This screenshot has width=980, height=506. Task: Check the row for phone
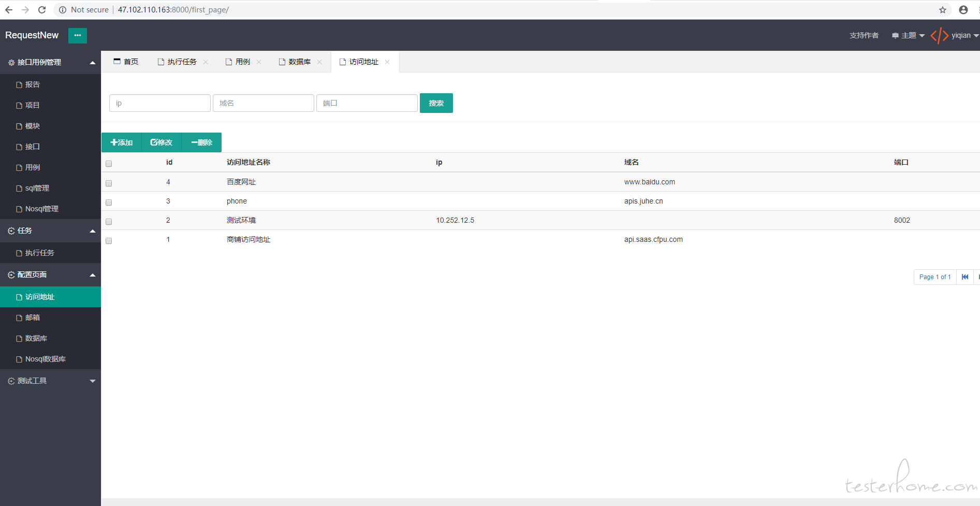109,203
